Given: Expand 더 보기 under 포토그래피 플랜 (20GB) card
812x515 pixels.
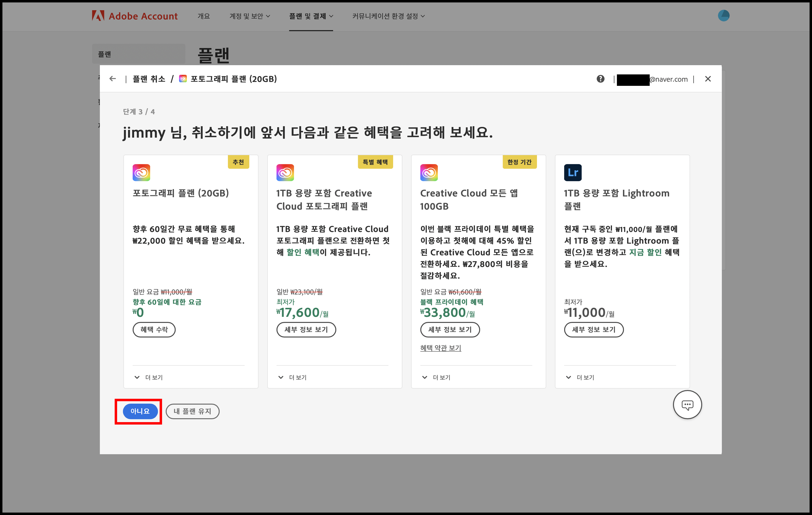Looking at the screenshot, I should tap(149, 377).
